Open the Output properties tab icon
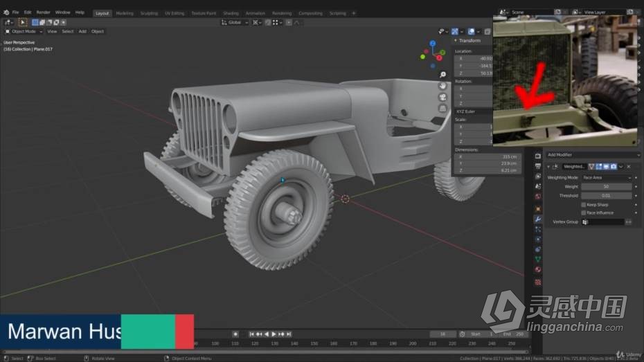Viewport: 644px width, 362px height. (537, 166)
